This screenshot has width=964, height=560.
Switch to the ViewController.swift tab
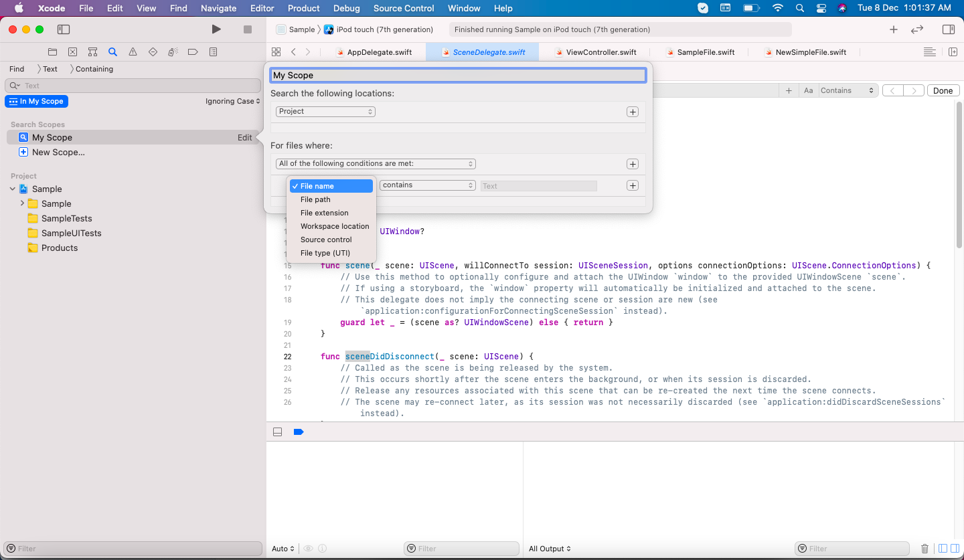(x=594, y=52)
